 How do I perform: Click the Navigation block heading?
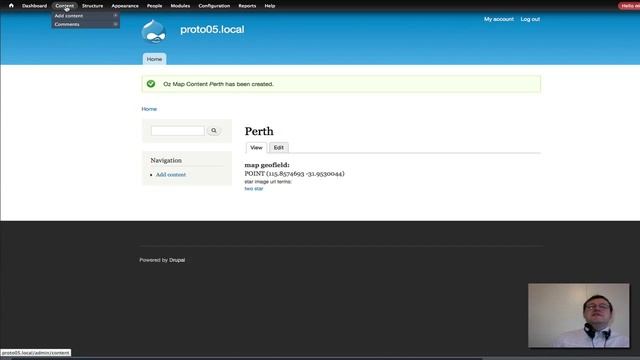pos(166,160)
